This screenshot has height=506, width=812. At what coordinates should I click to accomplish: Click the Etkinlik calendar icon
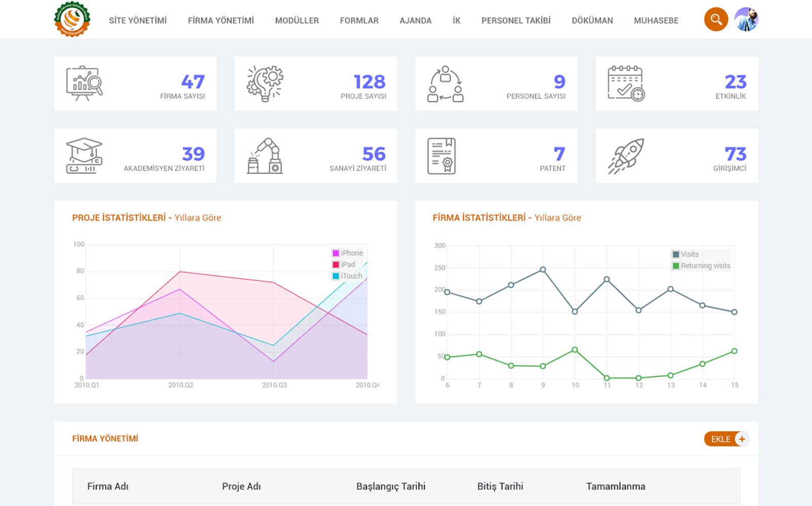[626, 84]
